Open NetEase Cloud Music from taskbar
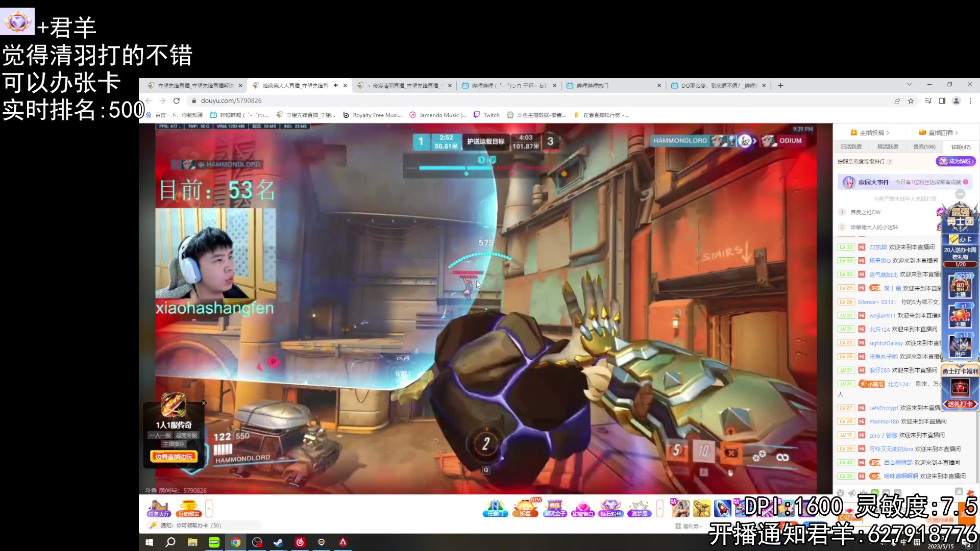Viewport: 980px width, 551px height. [300, 542]
